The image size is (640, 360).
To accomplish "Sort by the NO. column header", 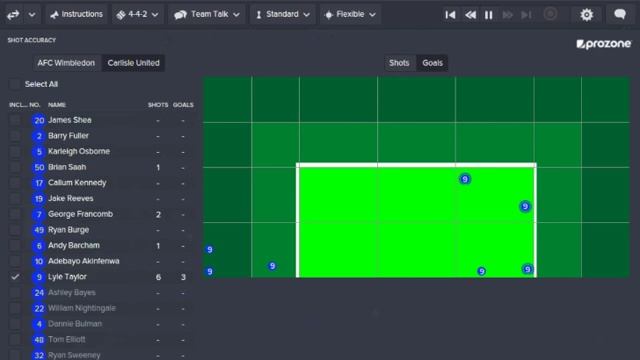I will coord(35,105).
